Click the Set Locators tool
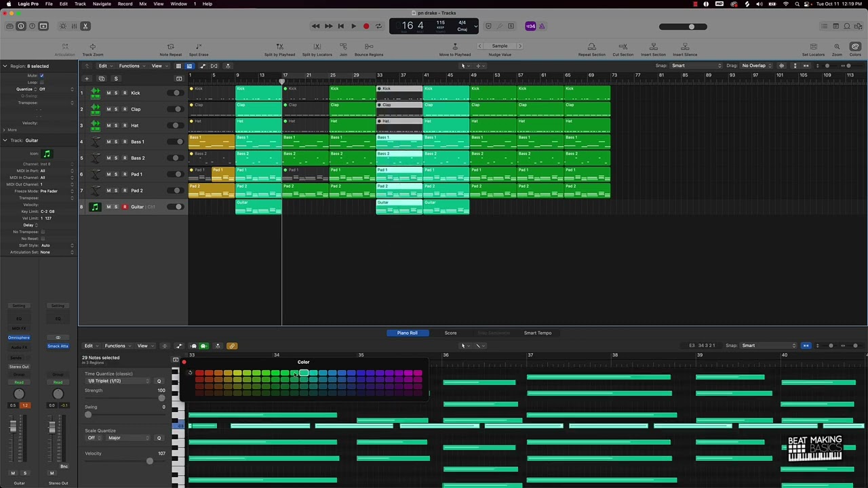This screenshot has width=868, height=488. [813, 49]
